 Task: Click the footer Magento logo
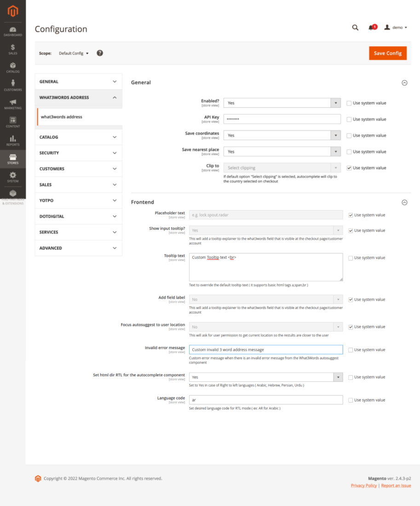coord(38,478)
